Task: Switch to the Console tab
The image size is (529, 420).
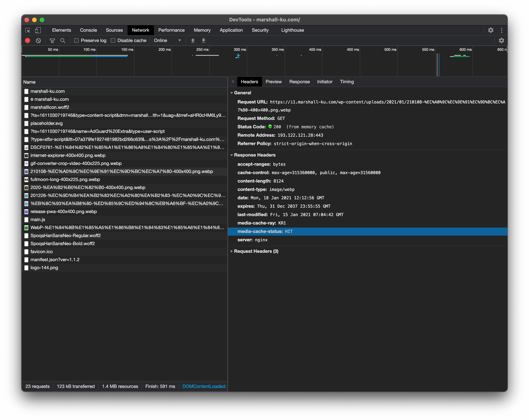Action: 88,30
